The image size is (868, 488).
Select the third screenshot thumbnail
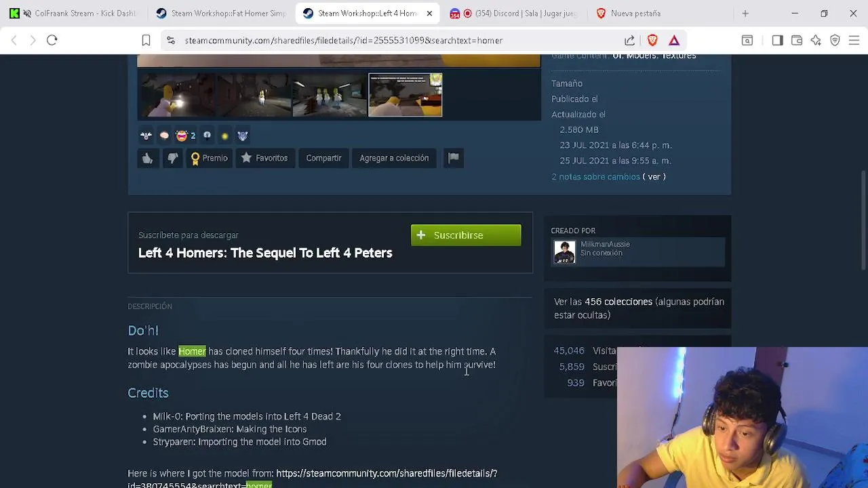tap(329, 95)
